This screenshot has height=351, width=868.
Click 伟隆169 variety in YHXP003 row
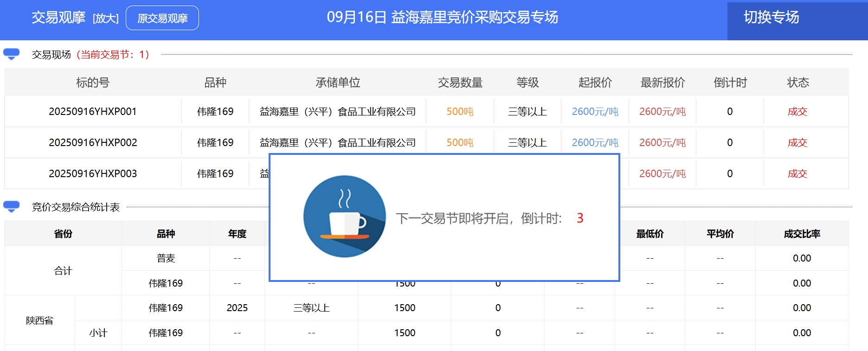(x=215, y=174)
